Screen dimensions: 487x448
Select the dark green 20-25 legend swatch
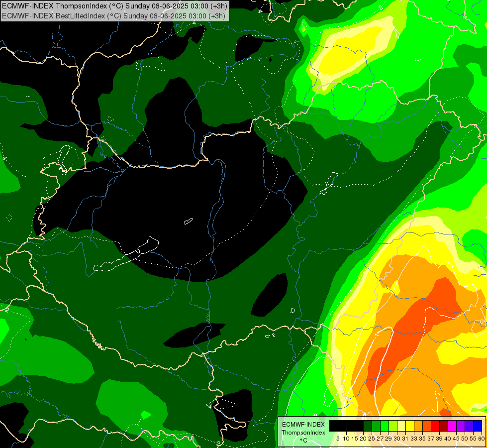(368, 426)
